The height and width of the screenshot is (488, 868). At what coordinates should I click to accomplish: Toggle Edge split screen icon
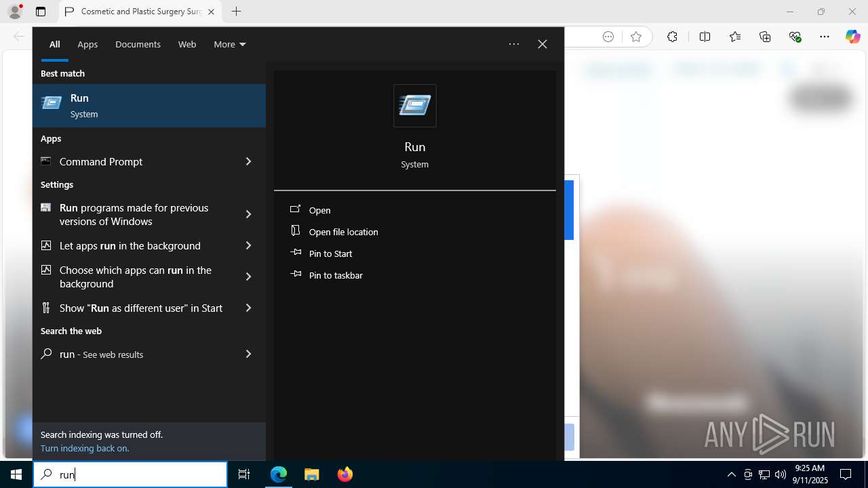pyautogui.click(x=705, y=37)
